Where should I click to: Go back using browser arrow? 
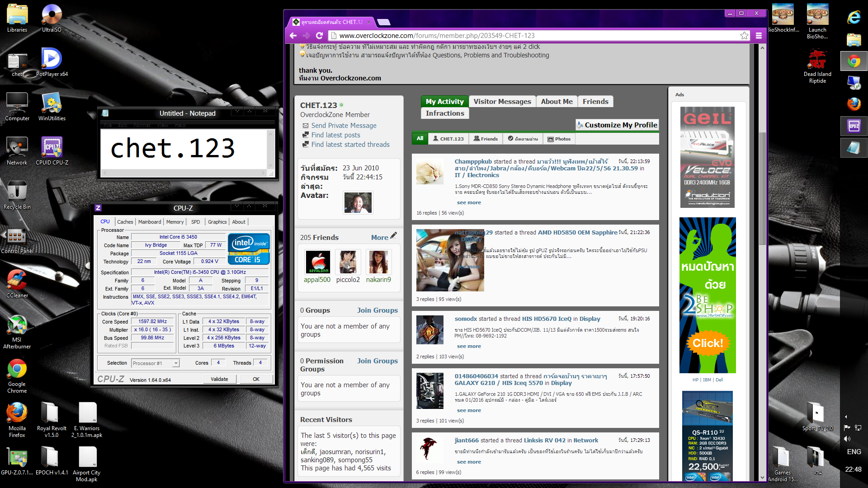point(293,36)
